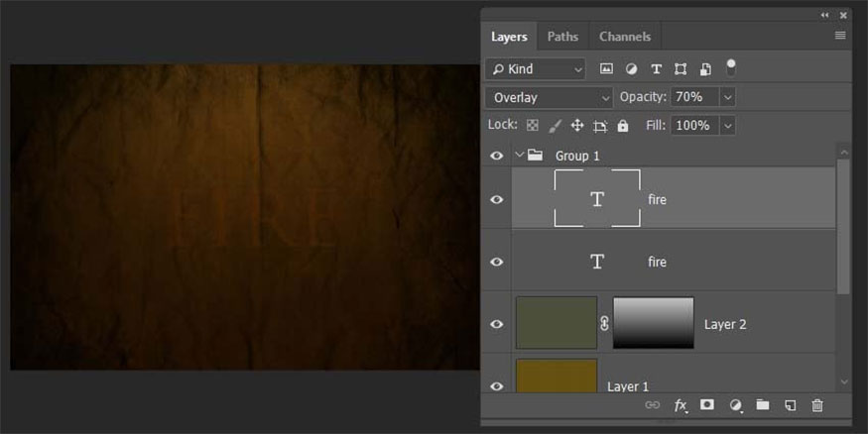Click the add layer style fx icon
Viewport: 868px width, 434px height.
681,405
